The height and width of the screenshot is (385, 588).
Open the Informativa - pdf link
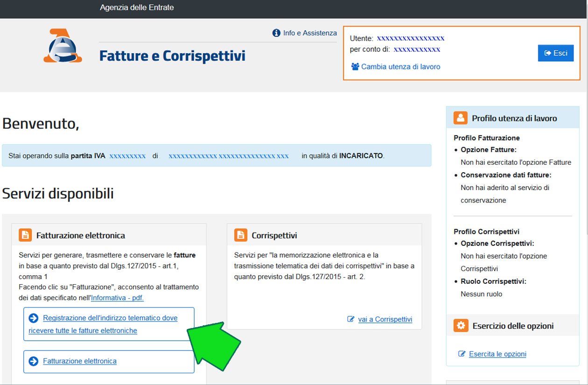(x=117, y=298)
